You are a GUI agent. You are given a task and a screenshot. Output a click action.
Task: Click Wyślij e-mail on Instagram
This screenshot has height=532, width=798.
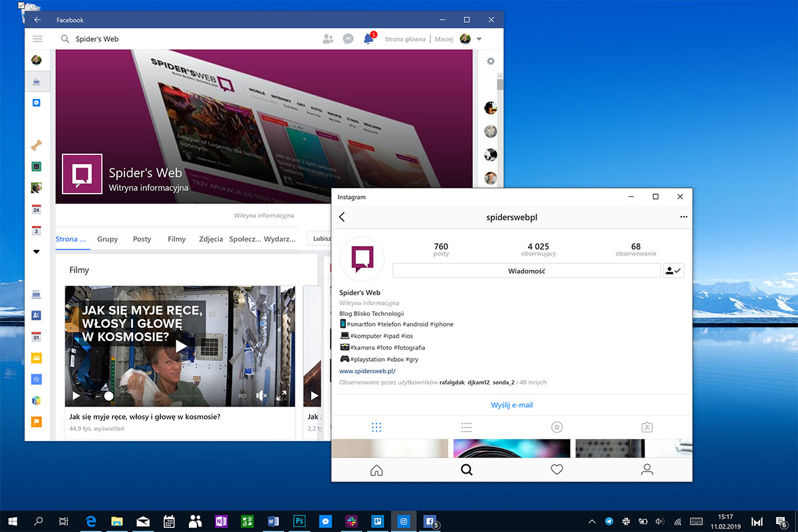tap(512, 405)
